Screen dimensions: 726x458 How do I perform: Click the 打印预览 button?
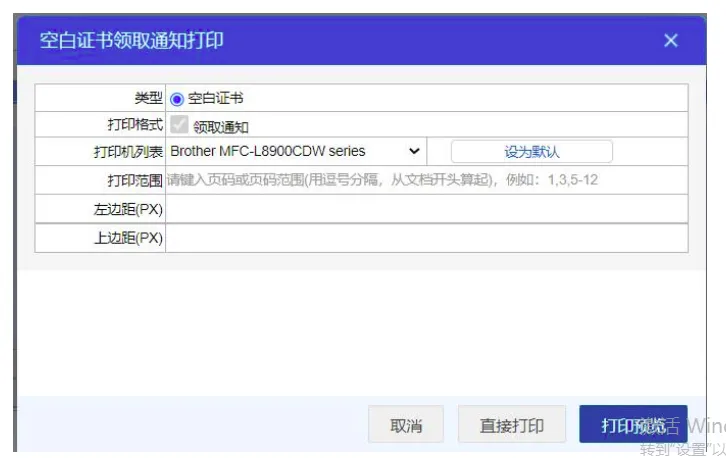[633, 424]
